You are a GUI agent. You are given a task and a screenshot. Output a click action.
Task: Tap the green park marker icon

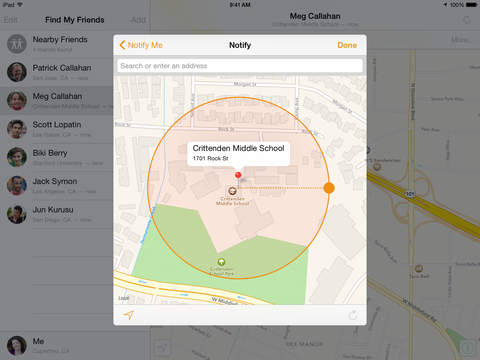tap(221, 262)
